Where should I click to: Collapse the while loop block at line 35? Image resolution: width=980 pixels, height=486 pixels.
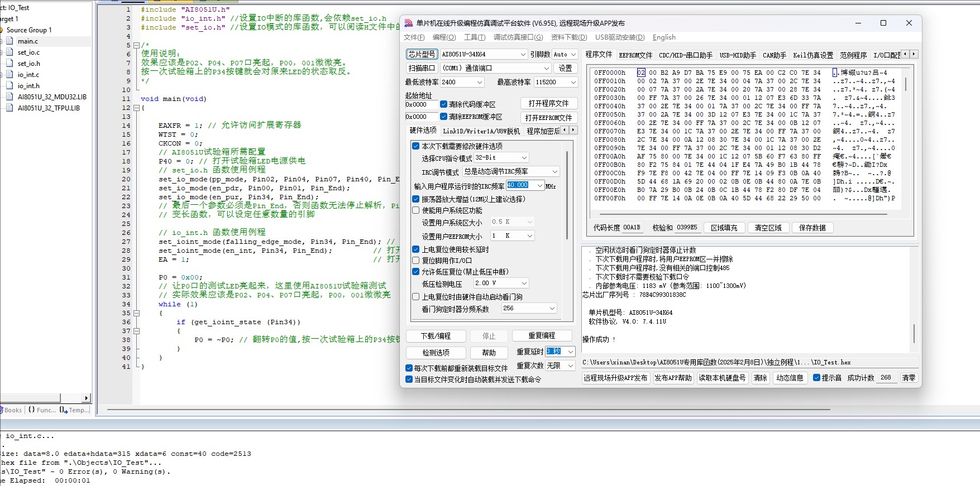[136, 313]
